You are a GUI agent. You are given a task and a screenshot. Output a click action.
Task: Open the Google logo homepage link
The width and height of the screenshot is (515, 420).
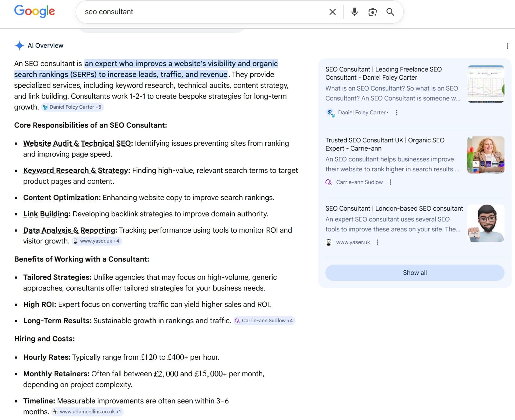coord(35,11)
